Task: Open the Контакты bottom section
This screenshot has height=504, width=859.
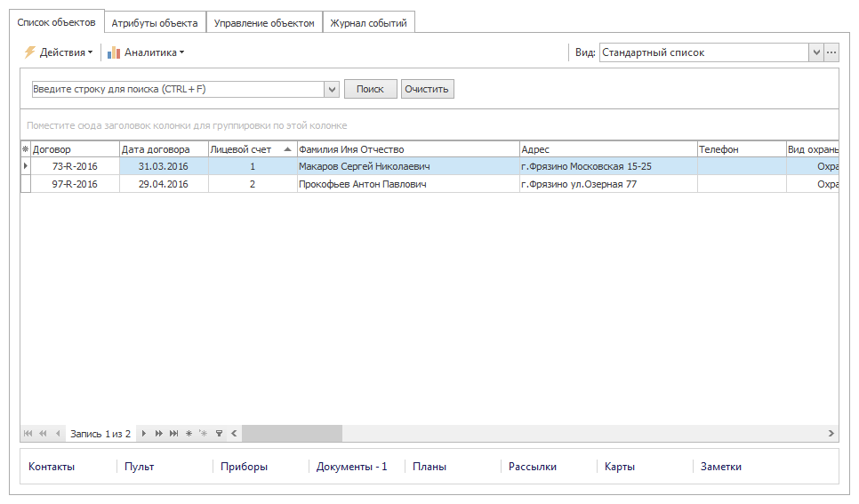Action: [52, 467]
